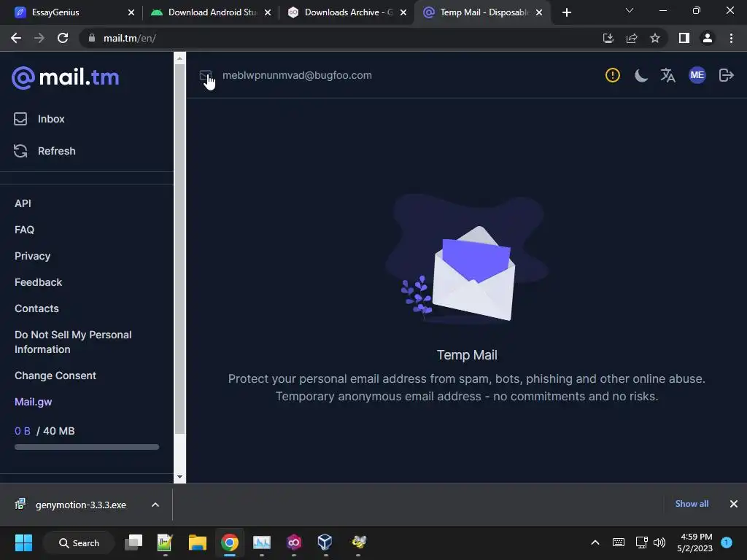Open the Chrome profile icon
This screenshot has height=560, width=747.
click(x=708, y=38)
